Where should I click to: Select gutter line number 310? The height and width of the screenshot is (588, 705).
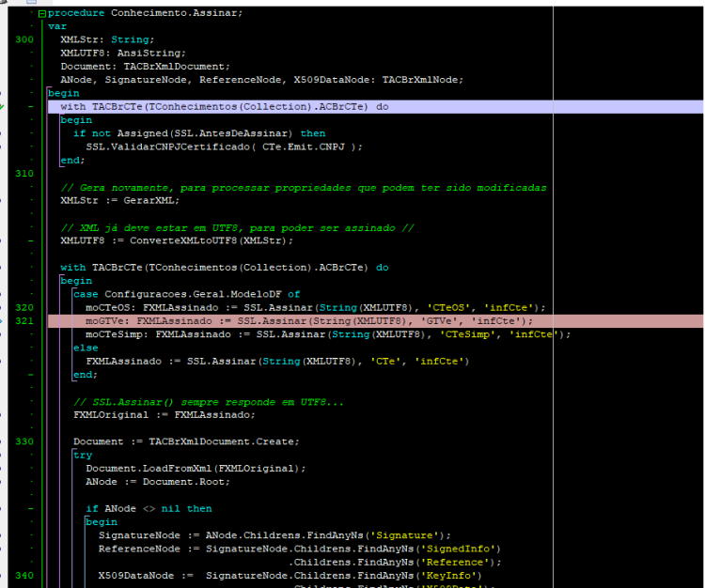click(24, 174)
